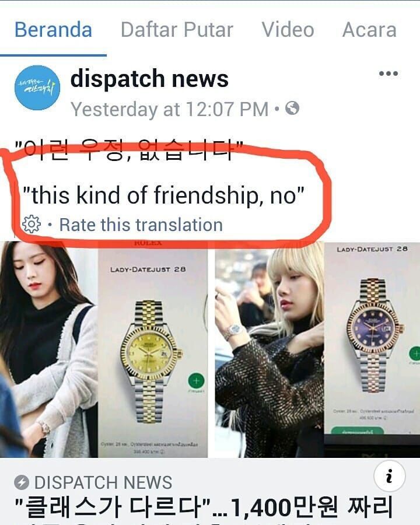Open photo of blonde woman with watch
The height and width of the screenshot is (525, 420).
point(269,349)
